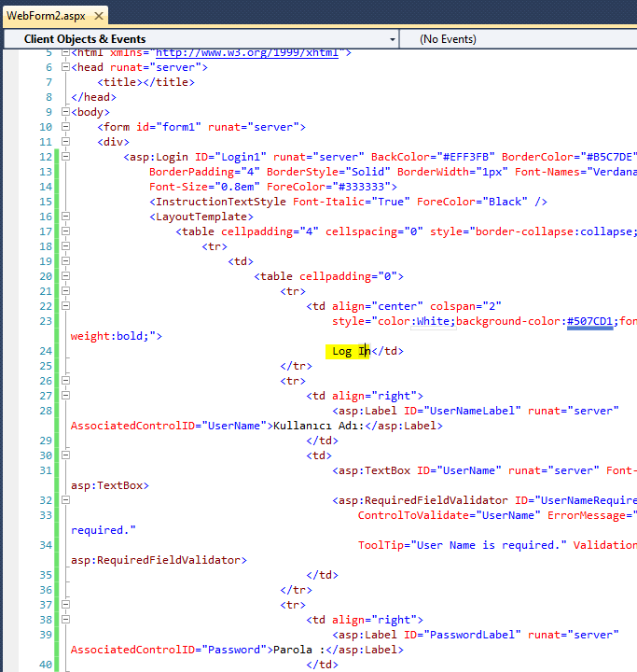
Task: Collapse LayoutTemplate block on line 16
Action: [65, 216]
